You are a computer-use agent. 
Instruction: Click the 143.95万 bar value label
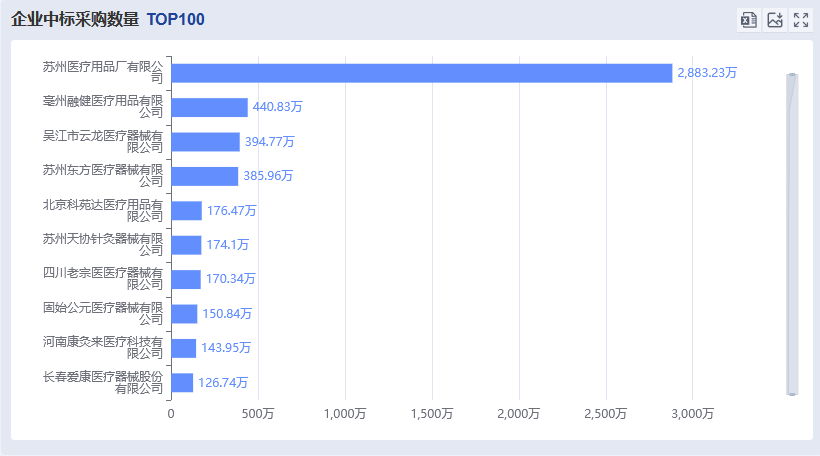tap(226, 348)
